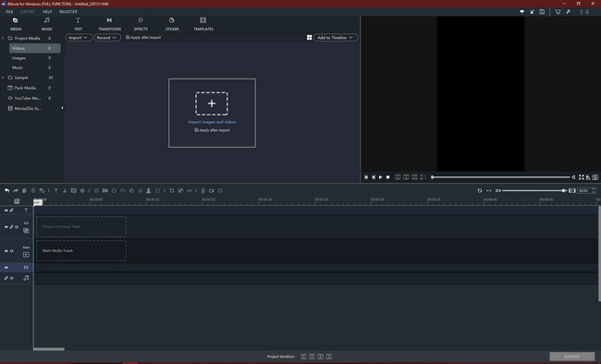Click Undo in the timeline toolbar
The width and height of the screenshot is (601, 364).
point(6,190)
